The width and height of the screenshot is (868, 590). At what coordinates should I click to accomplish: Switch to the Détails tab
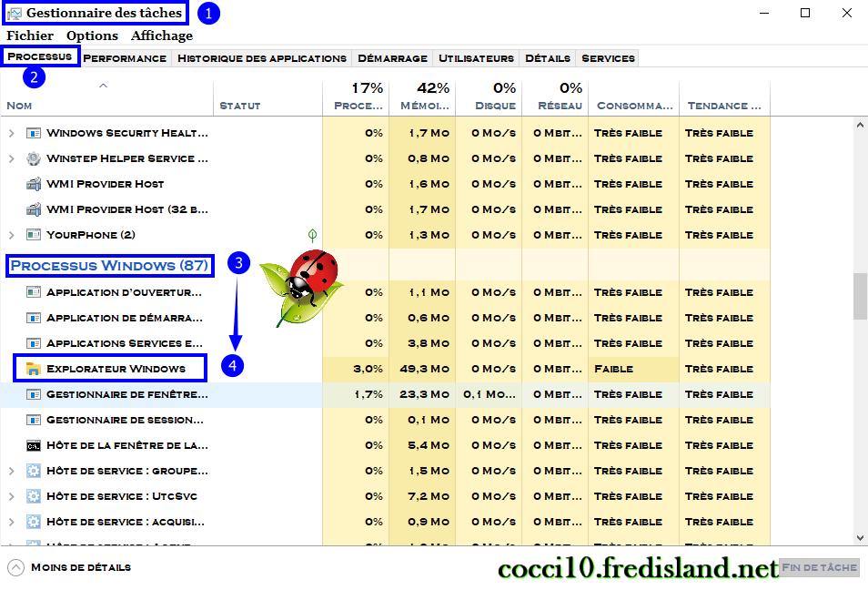548,58
